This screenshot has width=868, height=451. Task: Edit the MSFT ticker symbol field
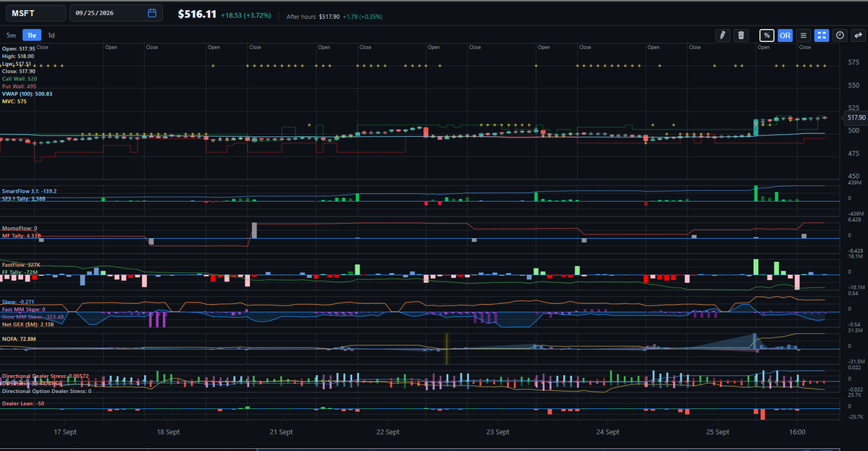[35, 13]
